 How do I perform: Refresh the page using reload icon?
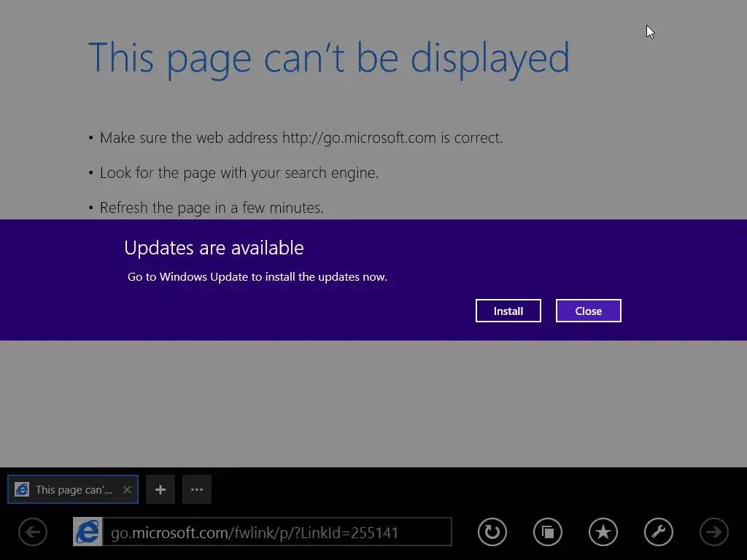coord(492,532)
